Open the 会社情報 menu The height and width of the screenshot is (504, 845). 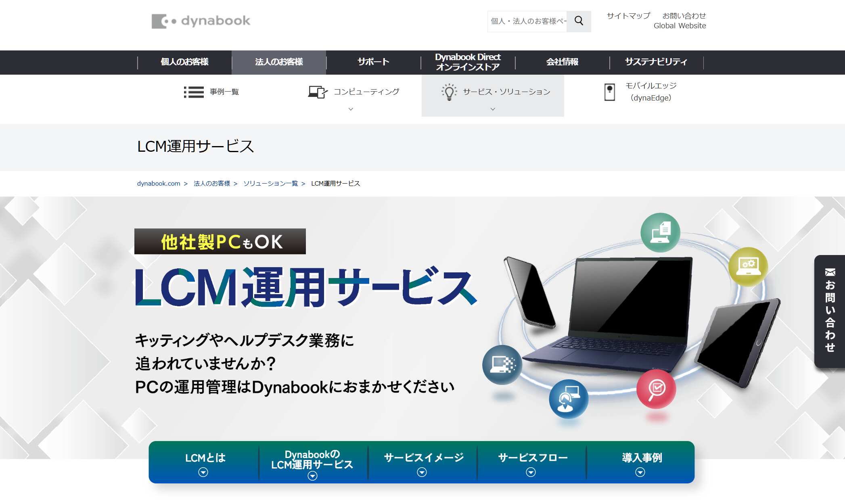(562, 62)
